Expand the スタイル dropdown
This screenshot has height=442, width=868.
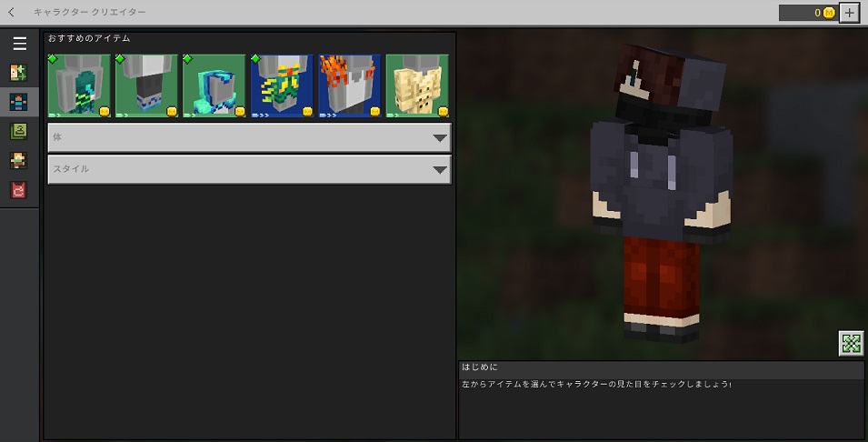250,169
